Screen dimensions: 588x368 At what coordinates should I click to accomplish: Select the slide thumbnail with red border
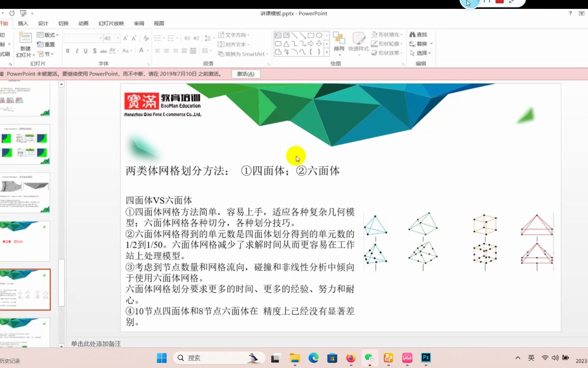coord(26,290)
